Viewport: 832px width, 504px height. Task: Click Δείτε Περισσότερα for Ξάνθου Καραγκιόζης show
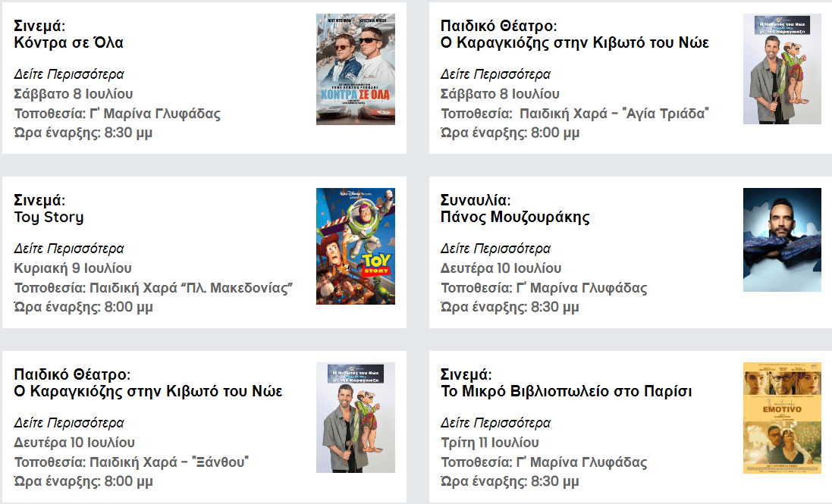[x=69, y=423]
